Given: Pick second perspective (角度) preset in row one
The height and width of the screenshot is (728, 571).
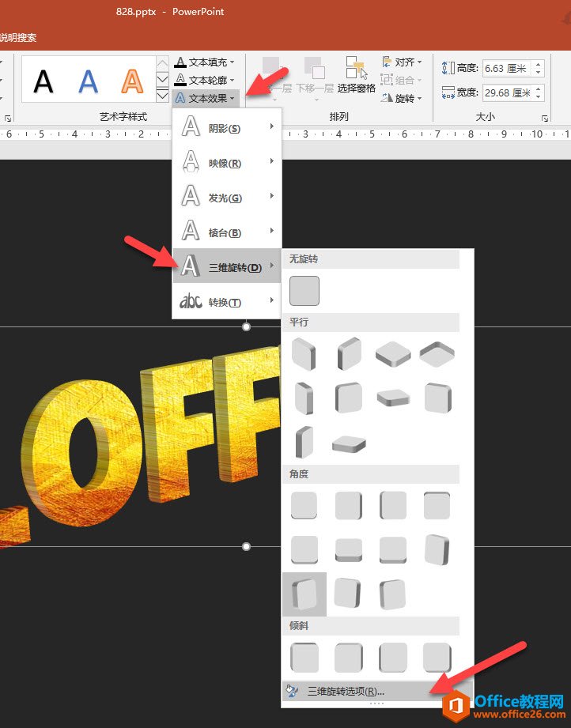Looking at the screenshot, I should tap(349, 505).
